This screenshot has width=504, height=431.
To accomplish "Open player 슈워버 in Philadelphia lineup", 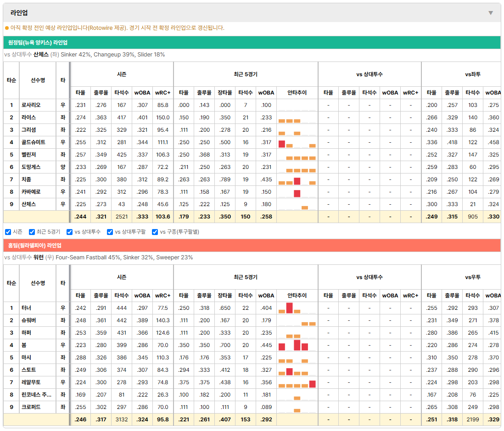I will click(x=28, y=320).
